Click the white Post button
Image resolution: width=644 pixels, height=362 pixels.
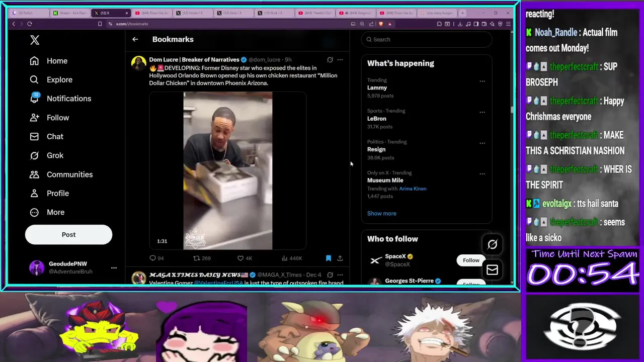pyautogui.click(x=68, y=235)
